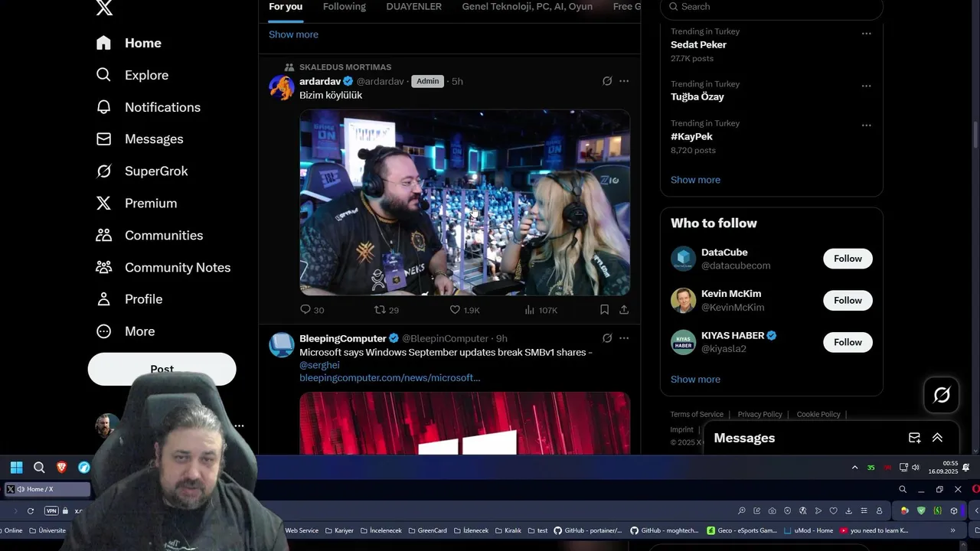
Task: Open options for Tuğba Özay trend
Action: coord(866,86)
